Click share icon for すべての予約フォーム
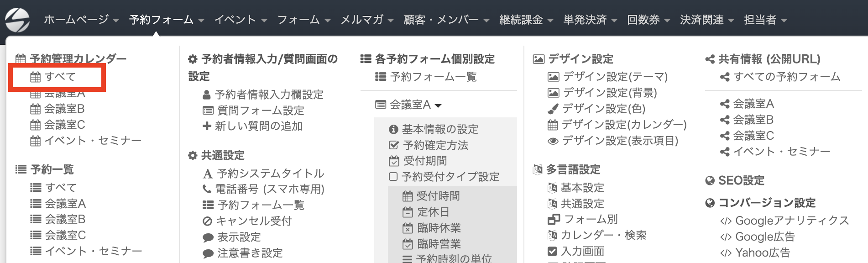This screenshot has width=868, height=263. click(725, 77)
